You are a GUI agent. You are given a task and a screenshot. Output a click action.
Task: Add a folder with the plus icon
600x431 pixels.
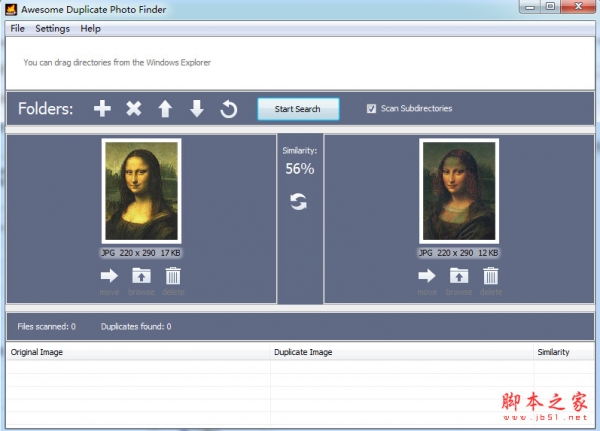point(102,109)
